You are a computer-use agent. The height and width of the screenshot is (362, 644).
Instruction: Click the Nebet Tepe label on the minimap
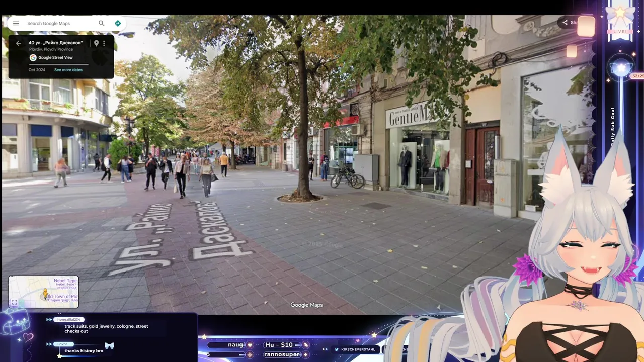tap(65, 281)
